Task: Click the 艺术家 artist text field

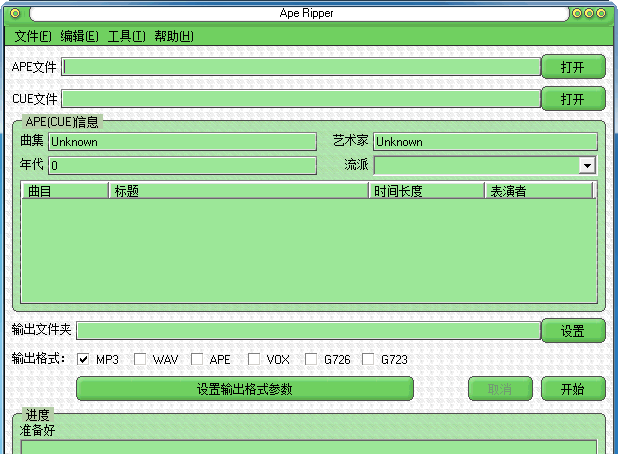Action: 484,142
